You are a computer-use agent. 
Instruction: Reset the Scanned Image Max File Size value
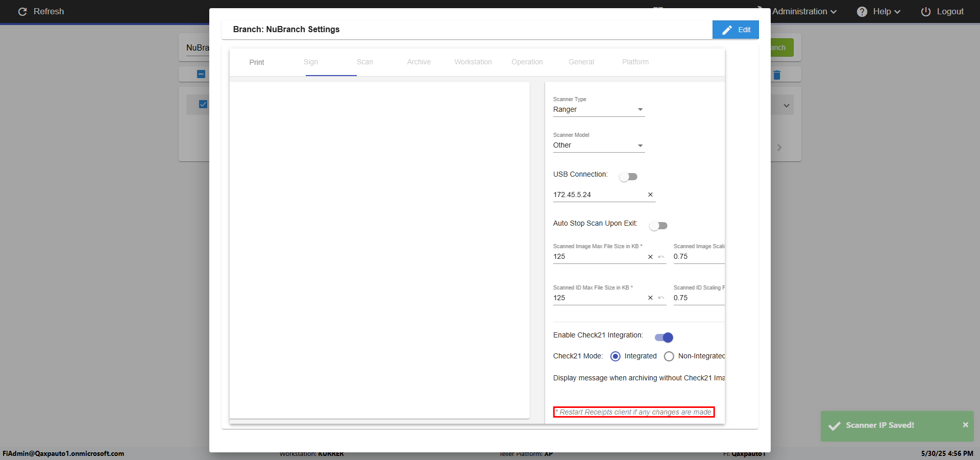coord(661,257)
